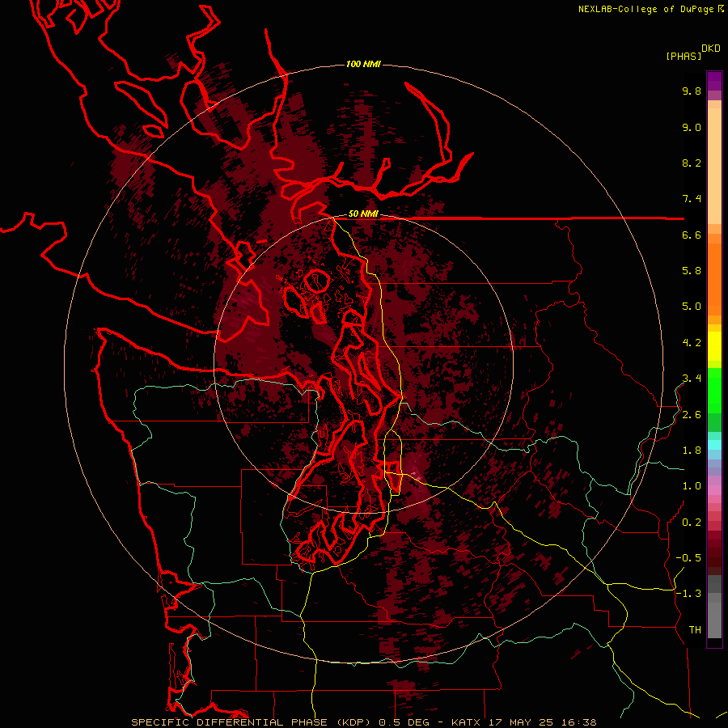Pick the purple top segment of color bar

point(714,81)
